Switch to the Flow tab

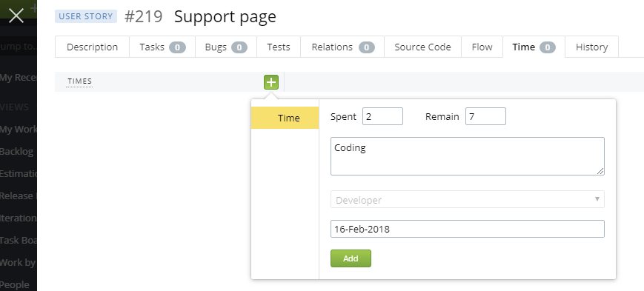click(x=482, y=47)
